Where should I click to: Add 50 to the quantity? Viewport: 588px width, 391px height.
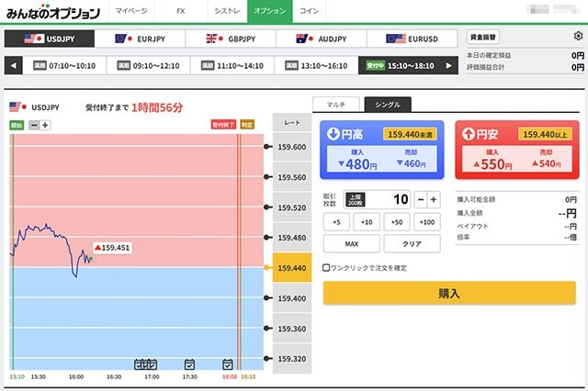tap(397, 222)
